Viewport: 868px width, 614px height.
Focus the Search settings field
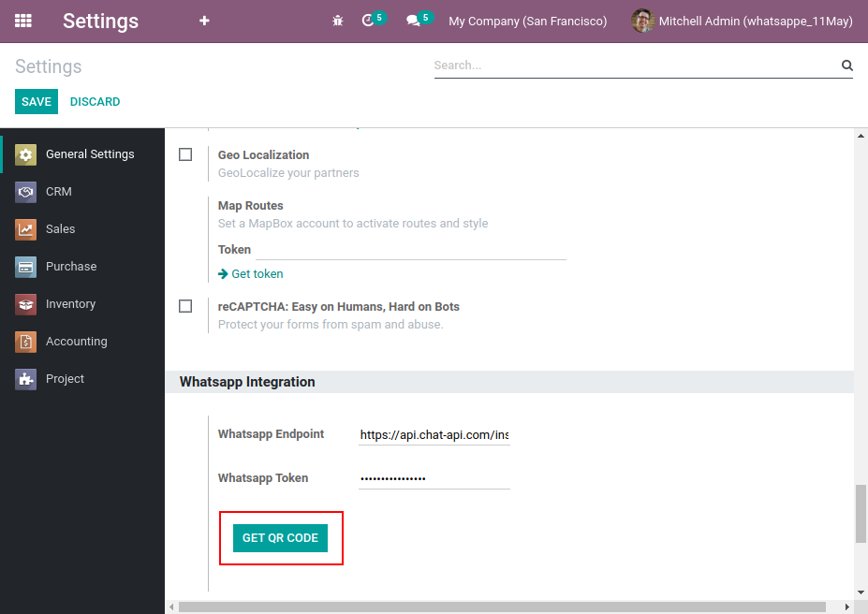point(637,66)
